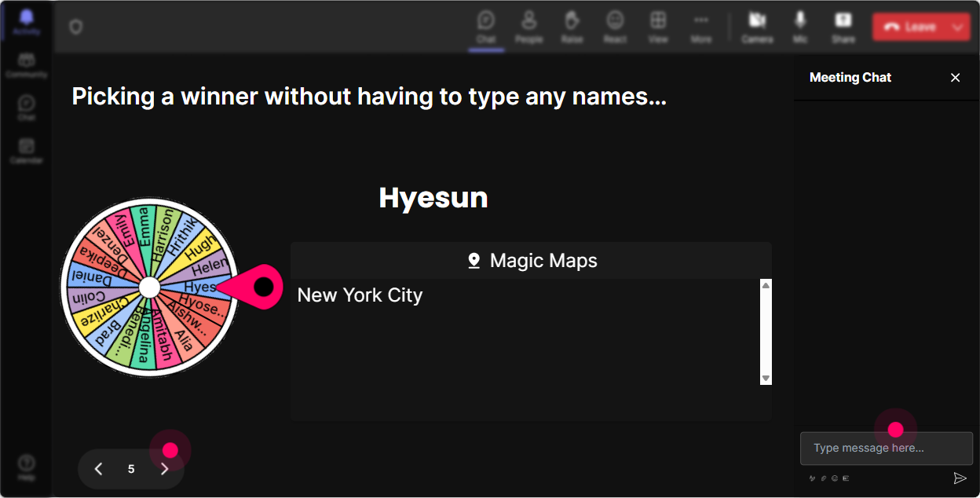Click the Magic Maps header title

click(x=543, y=261)
